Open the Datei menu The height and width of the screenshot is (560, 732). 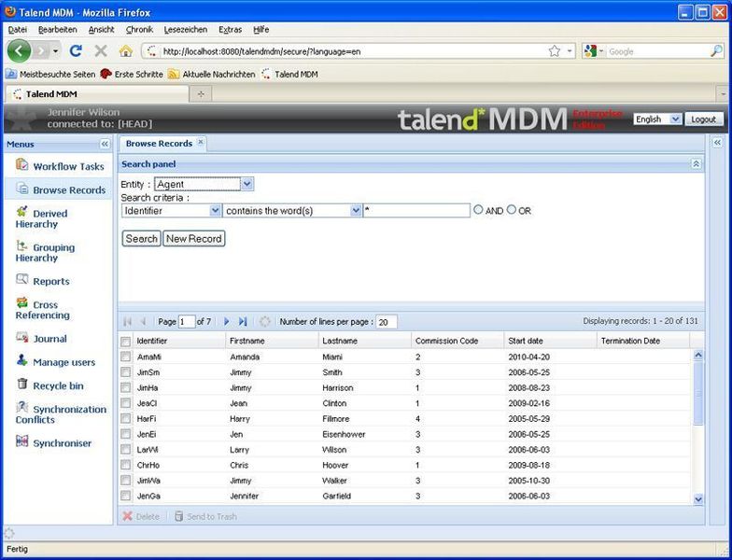click(x=17, y=30)
